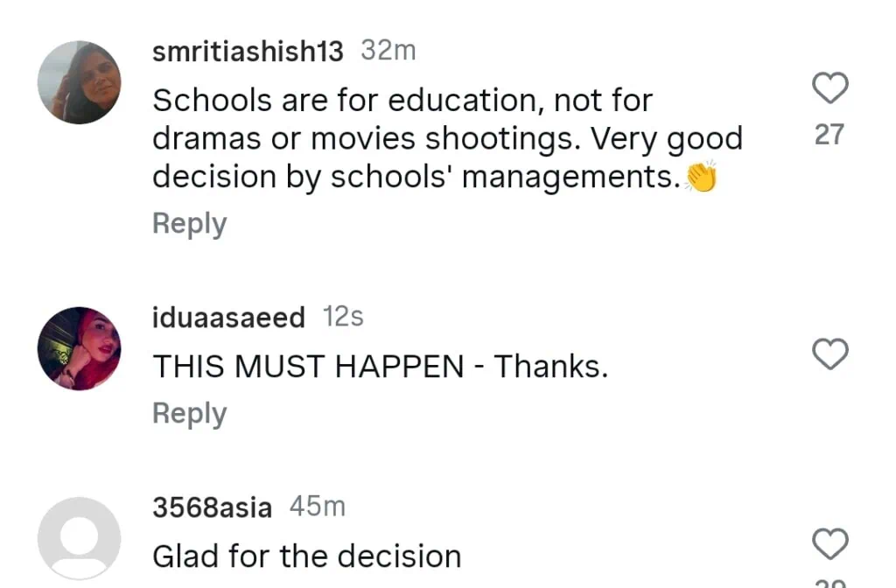Click the clapping hands emoji
Viewport: 896px width, 588px height.
pos(701,177)
